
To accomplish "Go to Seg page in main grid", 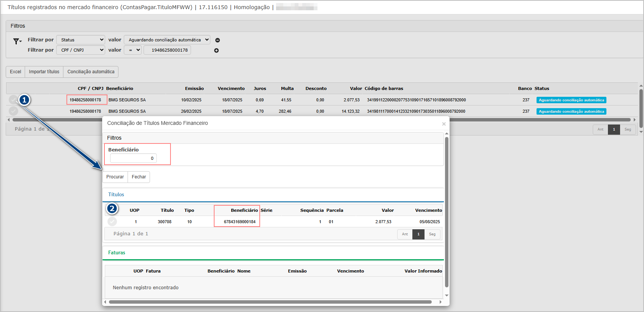I will (628, 129).
